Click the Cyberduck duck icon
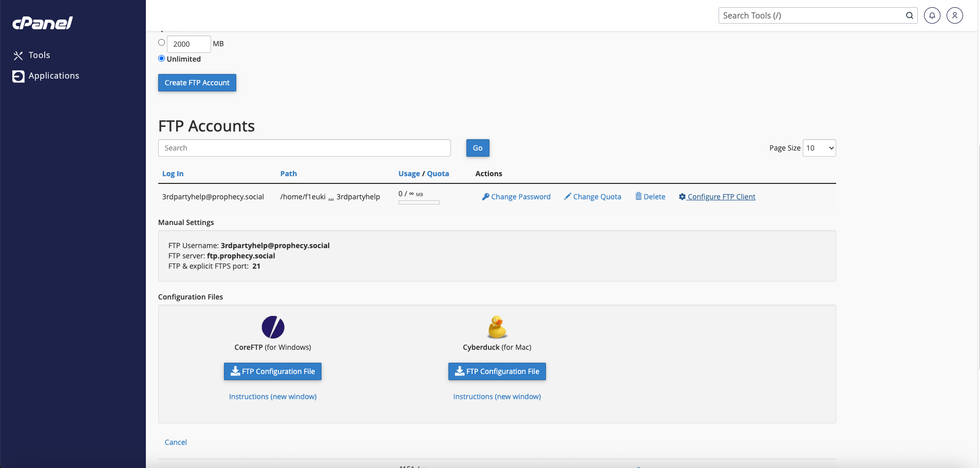 coord(497,327)
